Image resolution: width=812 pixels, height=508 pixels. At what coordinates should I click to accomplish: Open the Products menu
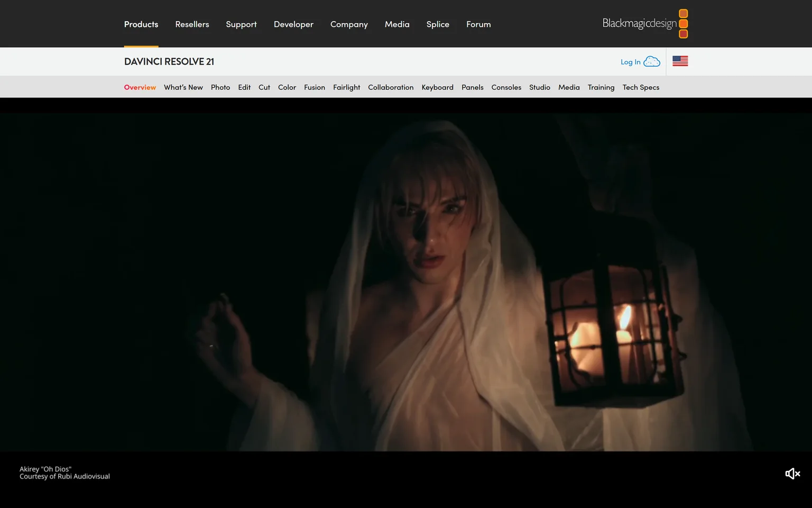(141, 24)
